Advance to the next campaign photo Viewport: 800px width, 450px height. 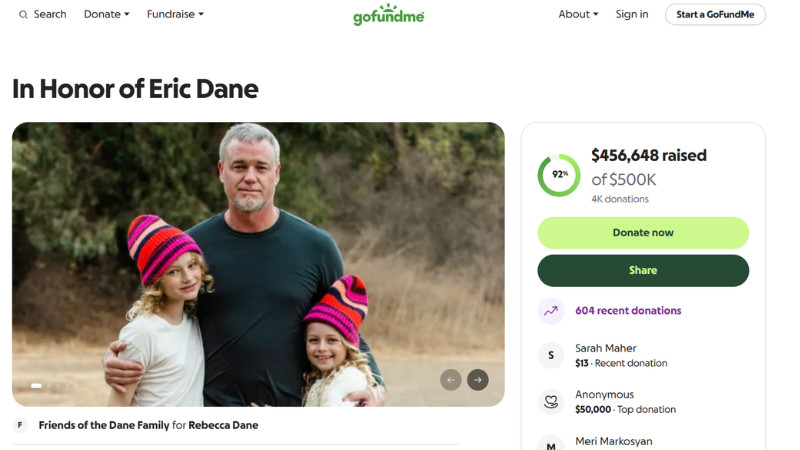pyautogui.click(x=478, y=380)
